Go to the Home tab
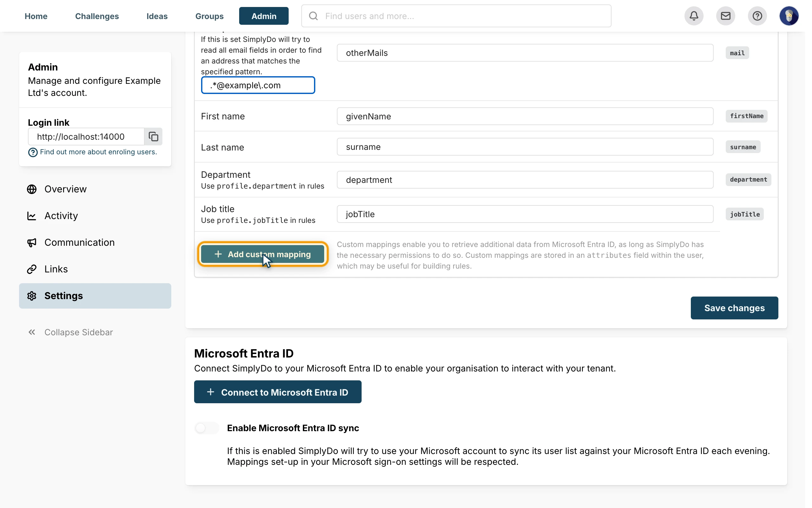The height and width of the screenshot is (508, 812). [36, 16]
